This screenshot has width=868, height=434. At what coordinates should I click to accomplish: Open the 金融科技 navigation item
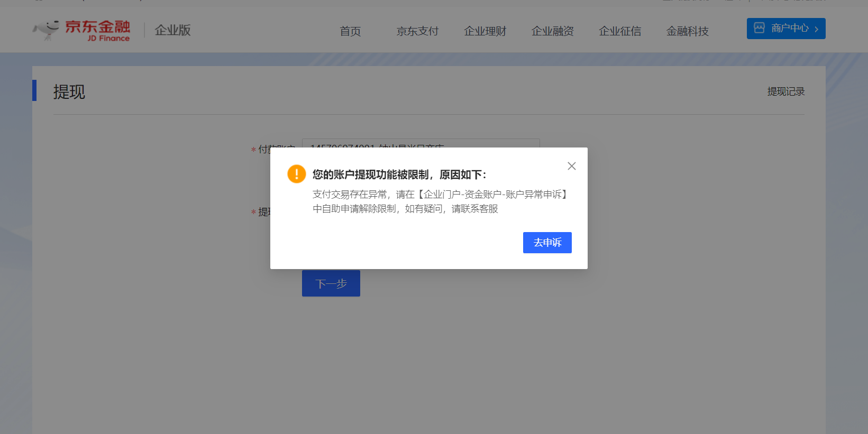[687, 31]
